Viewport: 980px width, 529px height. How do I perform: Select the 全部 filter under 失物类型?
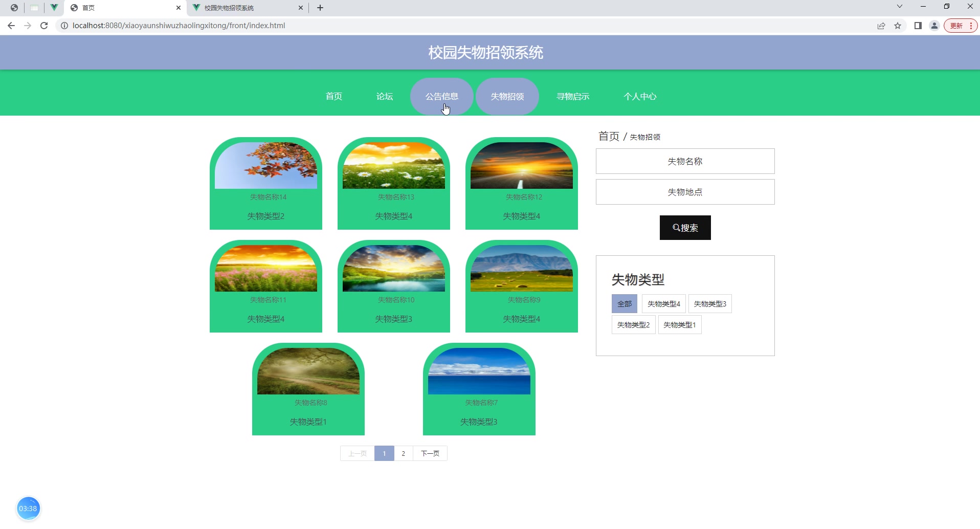pos(624,303)
